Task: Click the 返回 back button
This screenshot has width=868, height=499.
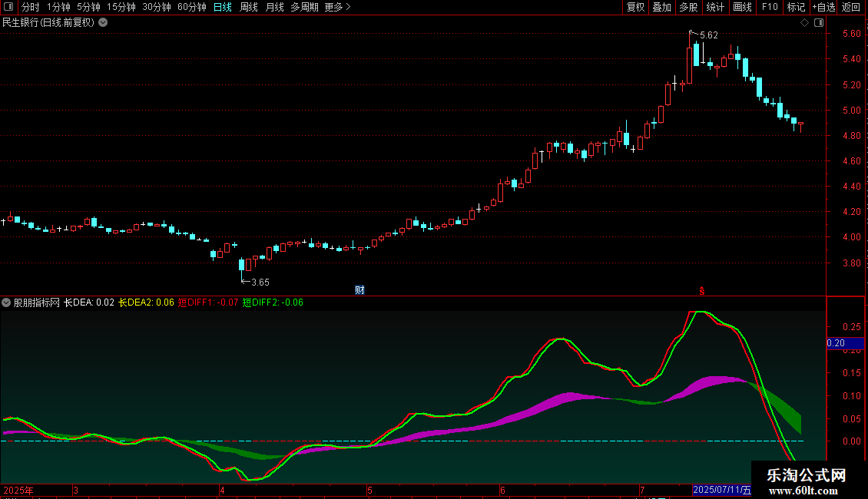Action: [851, 7]
